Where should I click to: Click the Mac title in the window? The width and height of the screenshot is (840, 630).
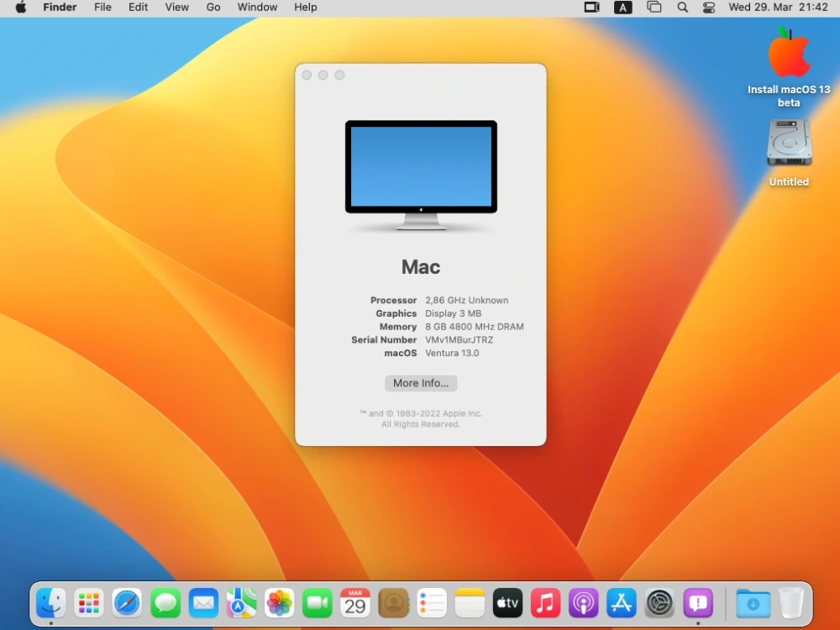pos(421,267)
